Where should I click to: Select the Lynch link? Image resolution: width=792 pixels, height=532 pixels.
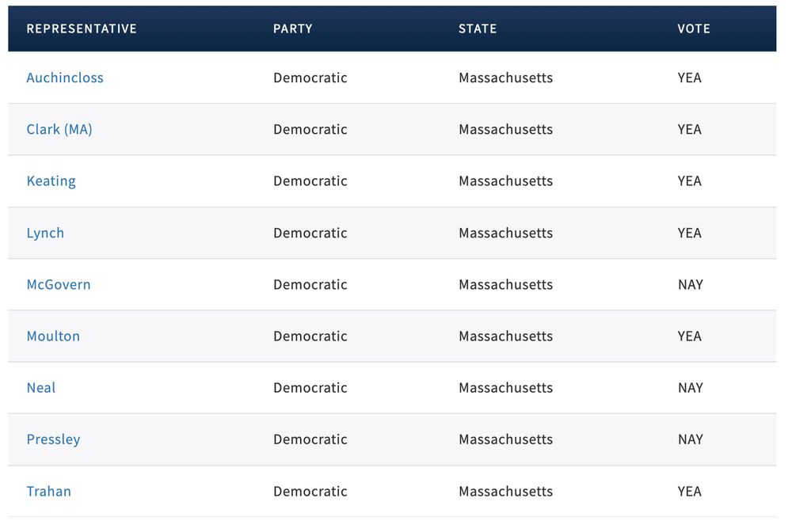45,233
